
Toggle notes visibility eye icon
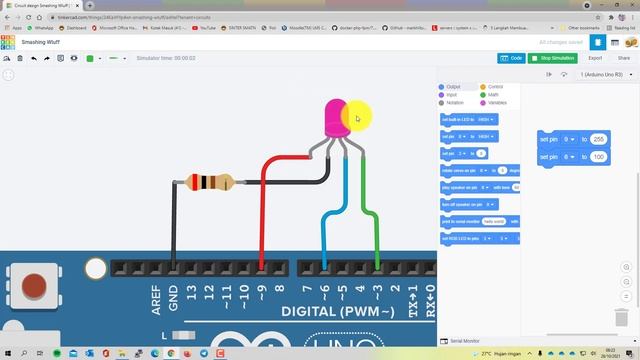pyautogui.click(x=74, y=58)
